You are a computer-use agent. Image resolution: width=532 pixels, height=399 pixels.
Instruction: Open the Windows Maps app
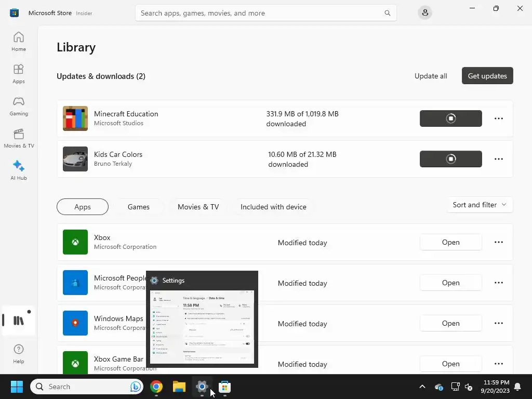click(x=450, y=323)
